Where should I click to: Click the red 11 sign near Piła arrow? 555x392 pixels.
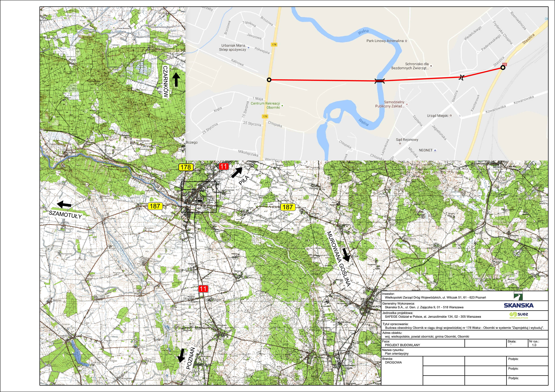(224, 166)
